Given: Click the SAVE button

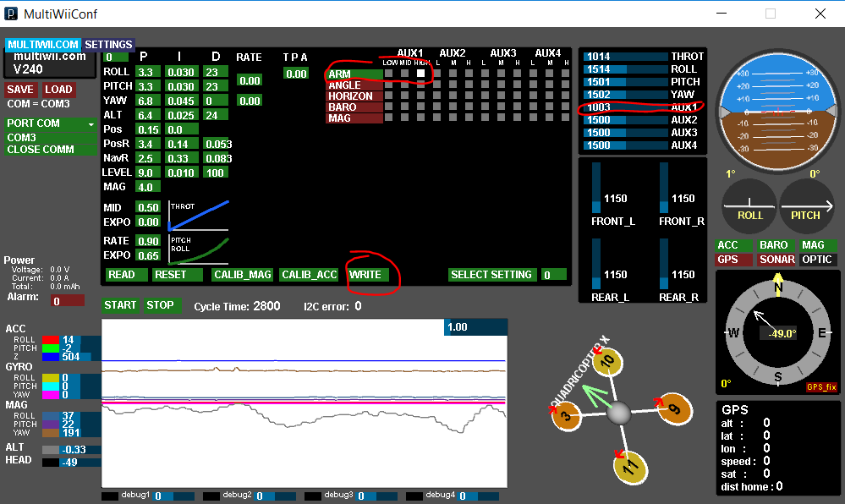Looking at the screenshot, I should (x=20, y=90).
